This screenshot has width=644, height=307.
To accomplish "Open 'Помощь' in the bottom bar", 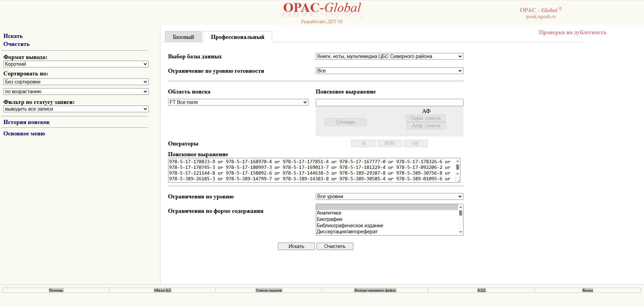I will (56, 290).
